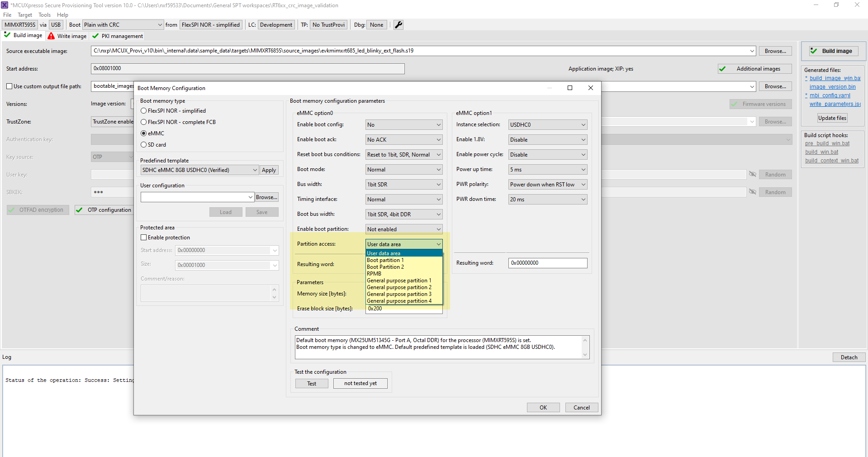This screenshot has height=457, width=868.
Task: Click the Apply button for the template
Action: (x=269, y=170)
